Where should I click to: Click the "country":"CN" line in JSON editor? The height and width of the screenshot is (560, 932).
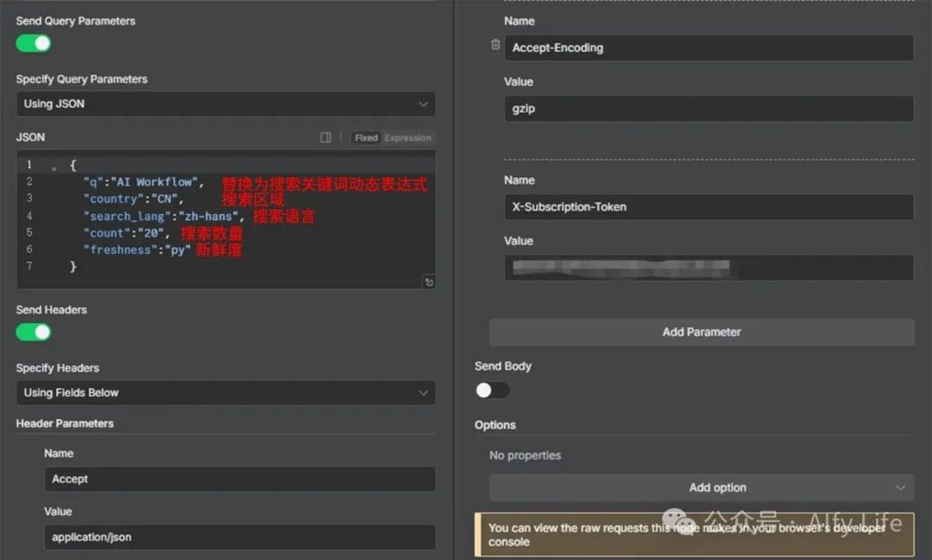point(134,199)
